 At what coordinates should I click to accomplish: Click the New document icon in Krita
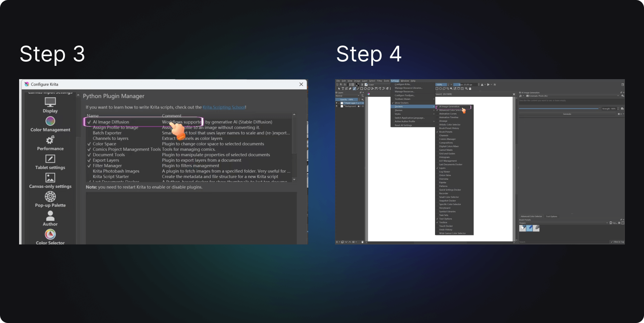pyautogui.click(x=337, y=85)
